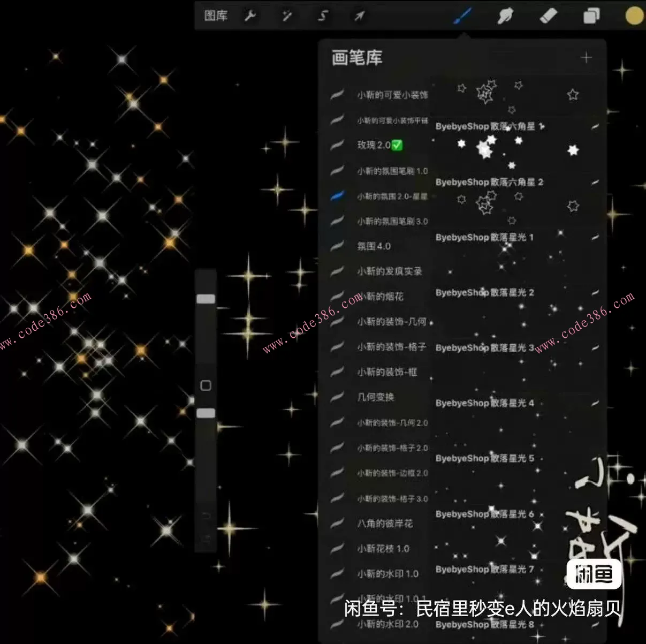Open the Actions wrench menu
The image size is (646, 644).
(x=250, y=16)
